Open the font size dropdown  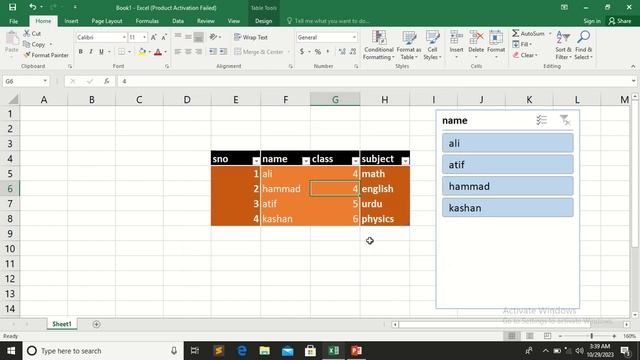point(144,37)
